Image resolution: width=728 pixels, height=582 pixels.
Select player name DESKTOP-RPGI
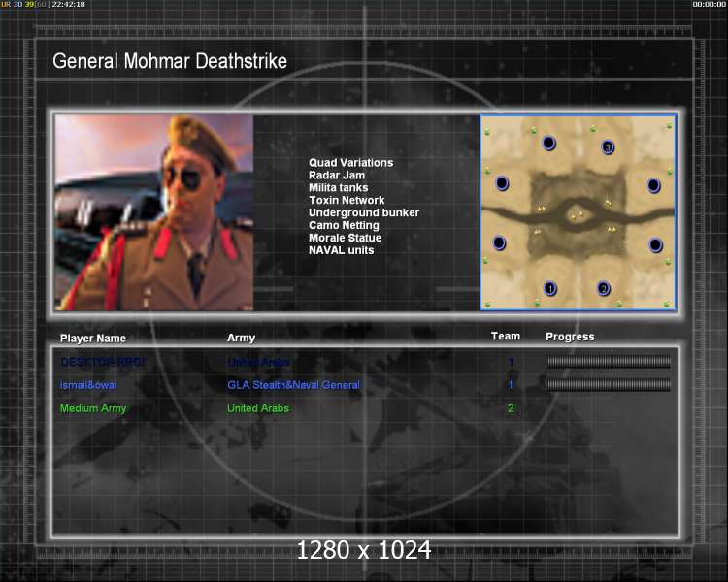[x=103, y=362]
